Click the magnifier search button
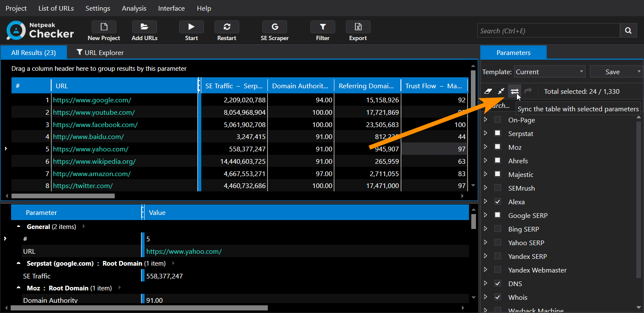The image size is (644, 313). pos(628,31)
